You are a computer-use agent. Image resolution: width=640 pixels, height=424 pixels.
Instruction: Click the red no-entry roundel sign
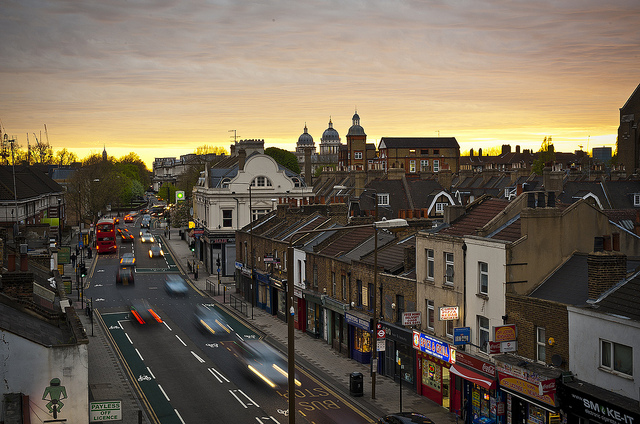coord(381,333)
